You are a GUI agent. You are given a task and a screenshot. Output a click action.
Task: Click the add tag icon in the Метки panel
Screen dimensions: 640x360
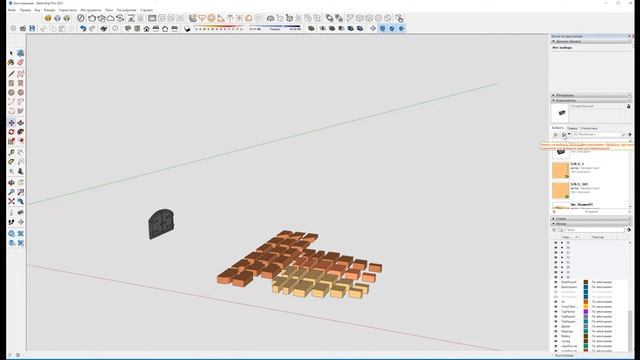pyautogui.click(x=554, y=230)
